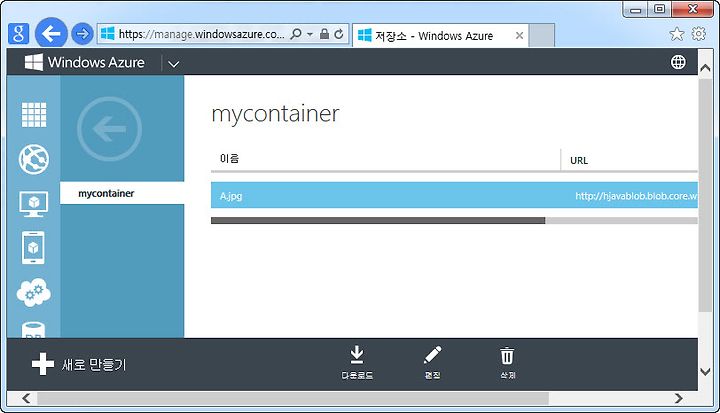Click the large circular back arrow
This screenshot has width=720, height=413.
coord(109,129)
